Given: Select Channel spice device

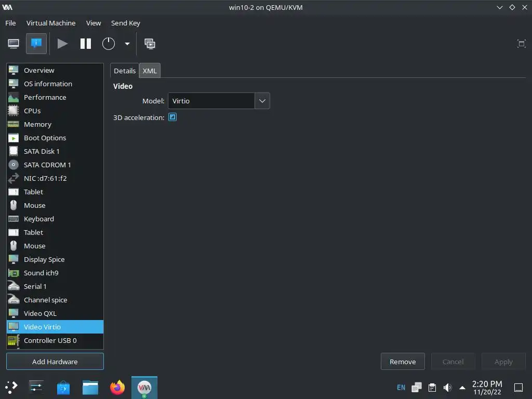Looking at the screenshot, I should [55, 300].
